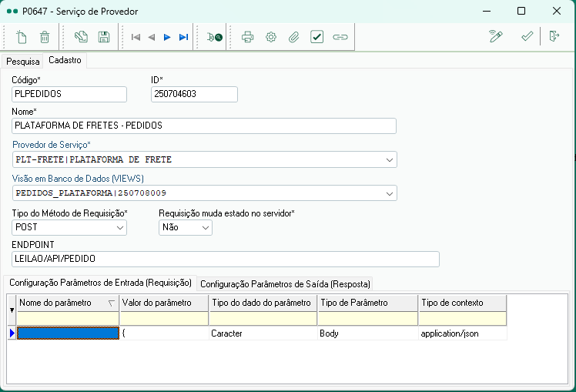Click the new record page icon
The width and height of the screenshot is (576, 392).
(22, 37)
